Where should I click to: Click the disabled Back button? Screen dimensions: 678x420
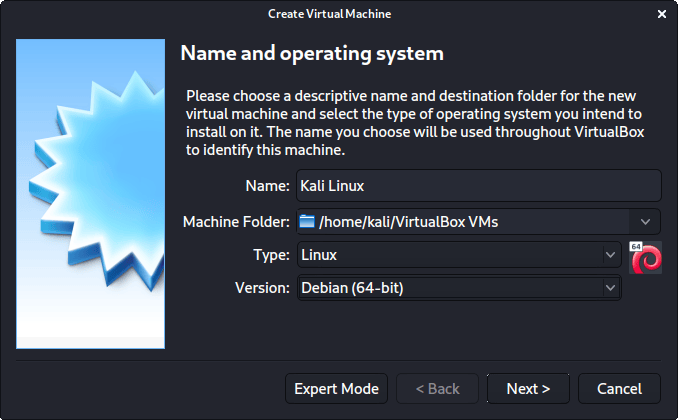click(x=437, y=388)
